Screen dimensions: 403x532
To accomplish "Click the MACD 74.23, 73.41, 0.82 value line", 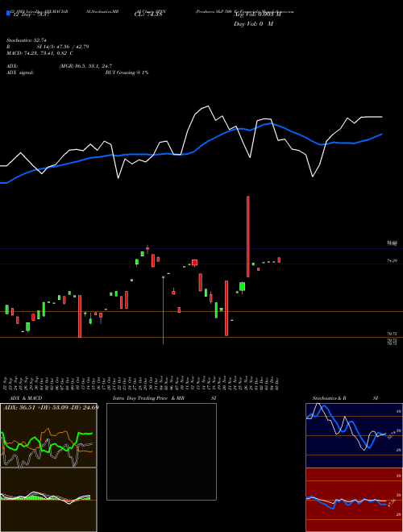I will (x=40, y=53).
